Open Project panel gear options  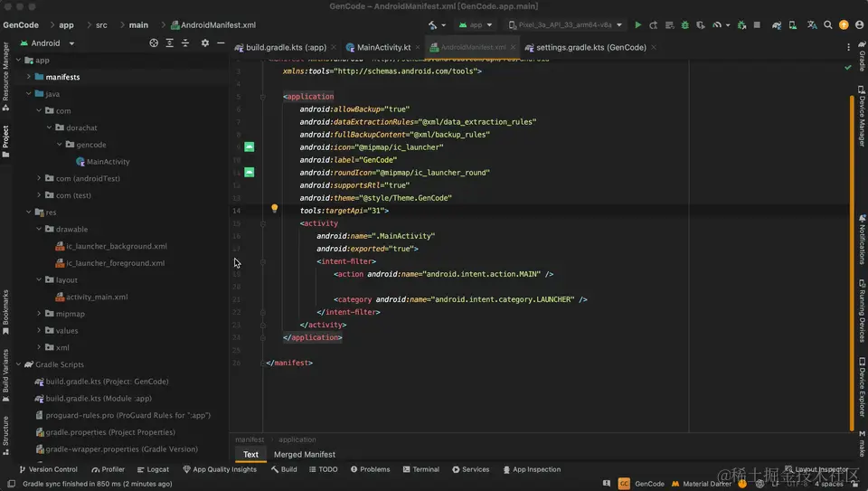pyautogui.click(x=205, y=43)
